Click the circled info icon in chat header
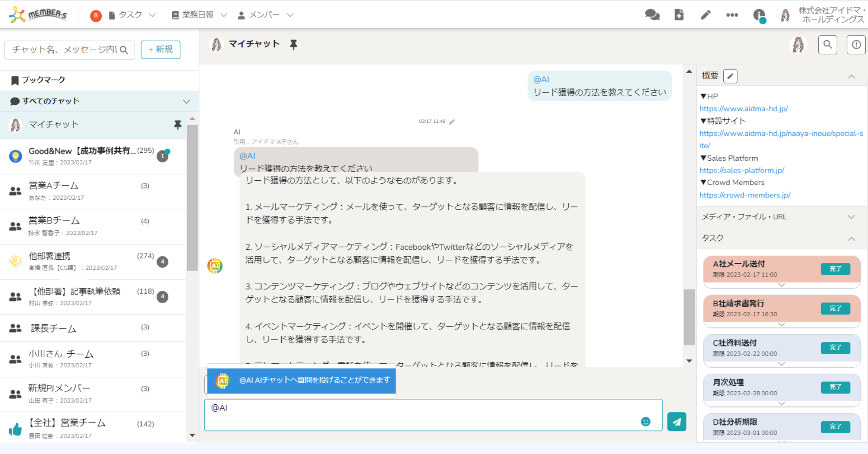868x454 pixels. point(856,45)
